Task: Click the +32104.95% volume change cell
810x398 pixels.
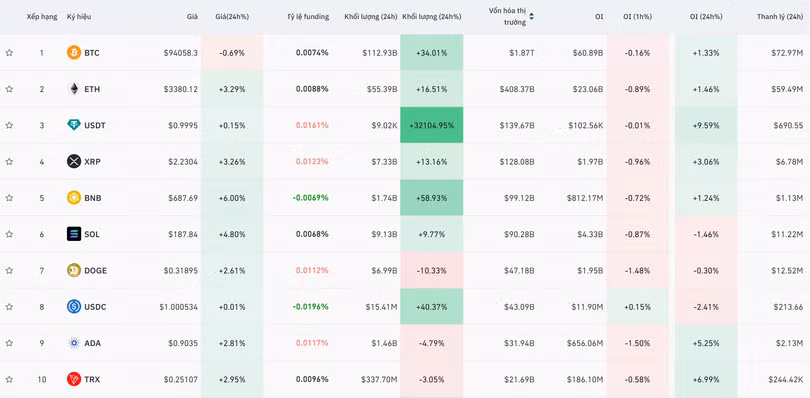Action: 431,125
